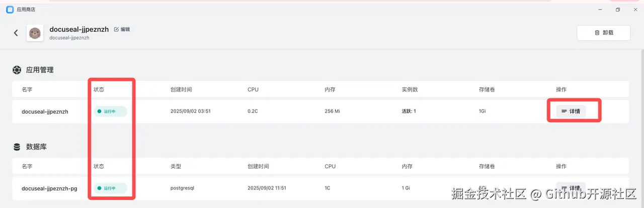
Task: Click the 实例数 column header
Action: 410,89
